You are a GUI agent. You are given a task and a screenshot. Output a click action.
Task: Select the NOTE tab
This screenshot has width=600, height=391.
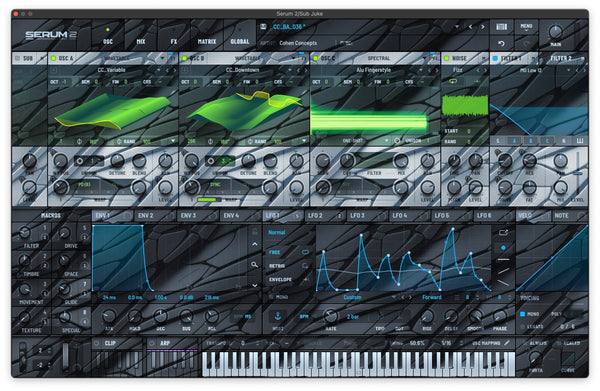569,216
